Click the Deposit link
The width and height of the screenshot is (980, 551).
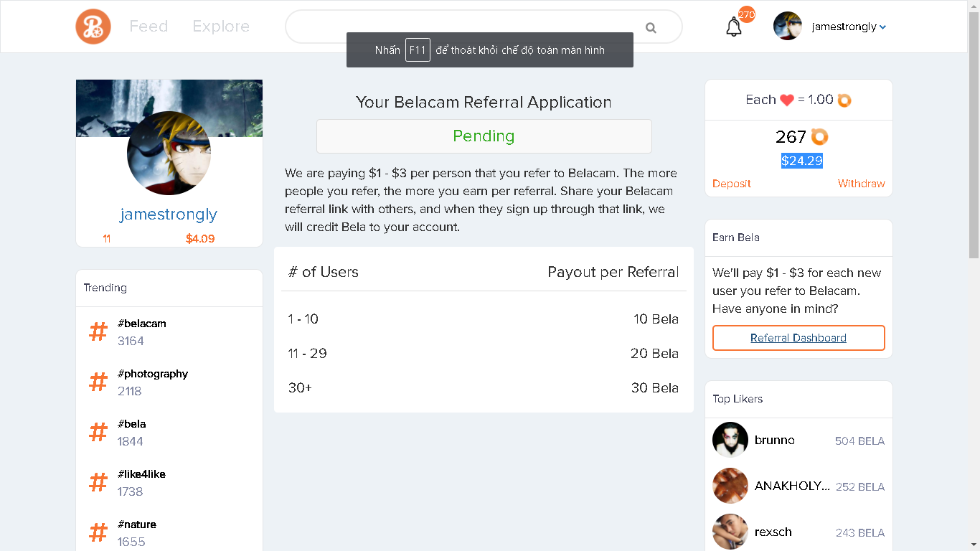coord(732,184)
